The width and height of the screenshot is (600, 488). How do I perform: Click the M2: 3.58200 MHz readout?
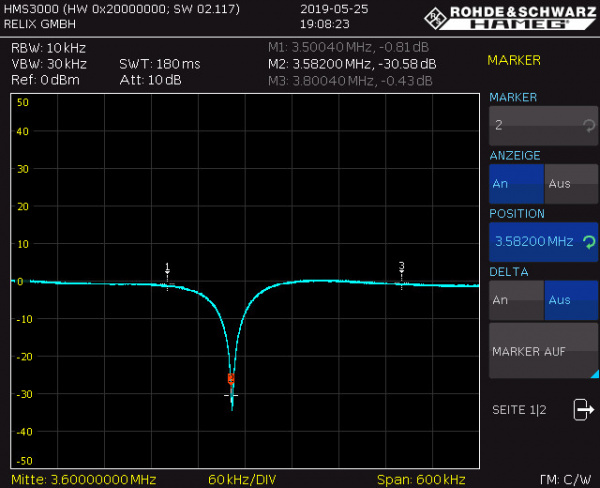(352, 64)
